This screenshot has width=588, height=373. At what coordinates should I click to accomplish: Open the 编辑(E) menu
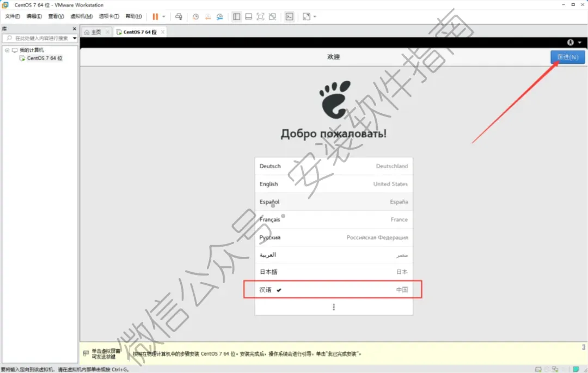pos(34,16)
